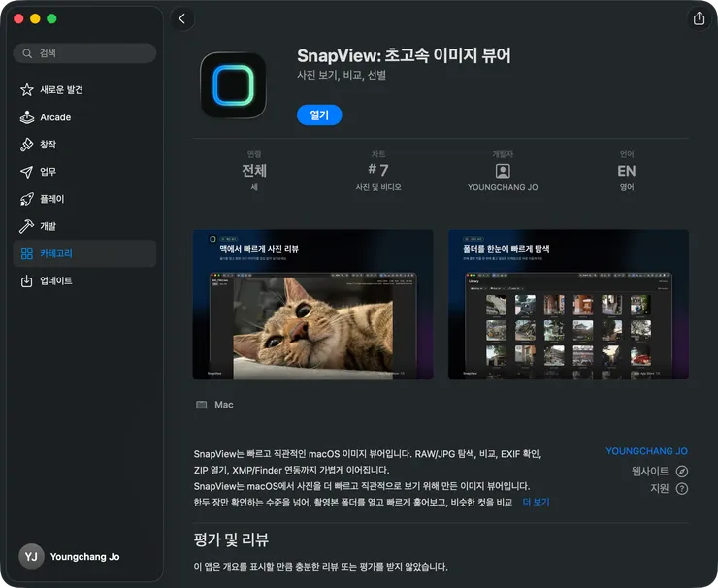Open the 업무 category in sidebar
Image resolution: width=718 pixels, height=588 pixels.
(x=48, y=172)
